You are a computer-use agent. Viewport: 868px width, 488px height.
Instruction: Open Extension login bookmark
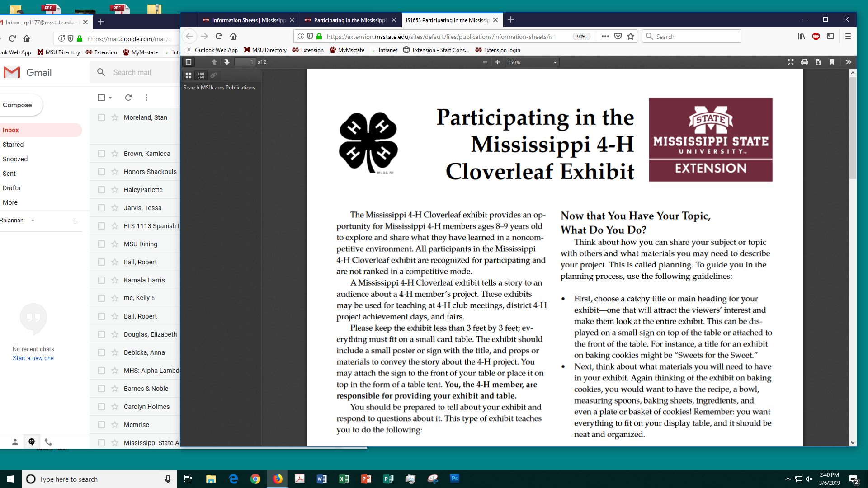pyautogui.click(x=498, y=50)
